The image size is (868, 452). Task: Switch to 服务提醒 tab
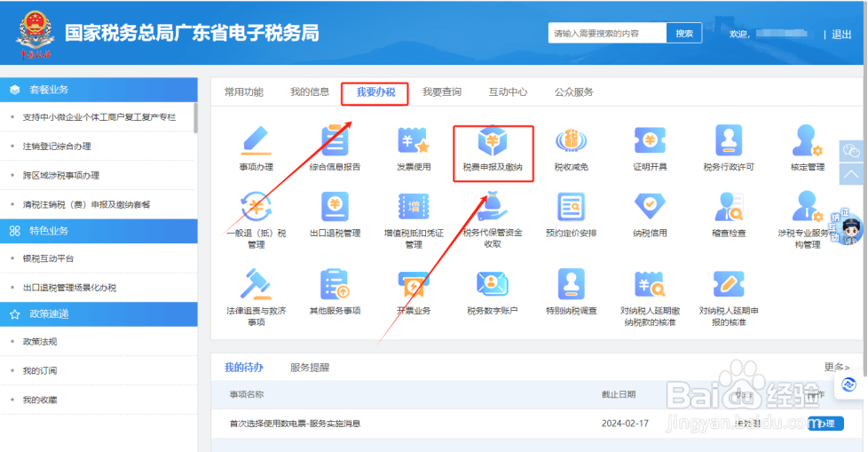(310, 368)
